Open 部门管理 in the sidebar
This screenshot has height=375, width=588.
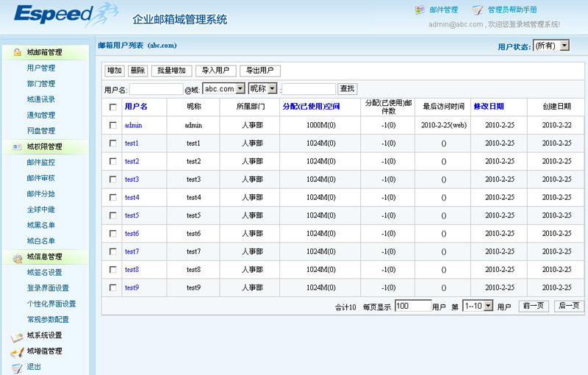coord(40,84)
